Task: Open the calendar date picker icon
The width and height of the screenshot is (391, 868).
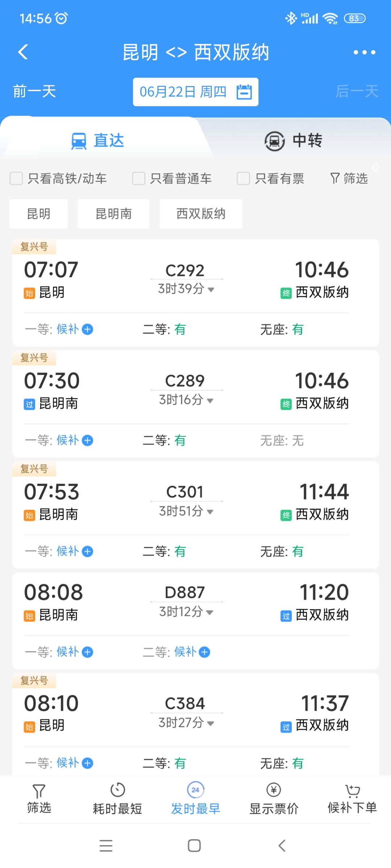Action: (x=244, y=92)
